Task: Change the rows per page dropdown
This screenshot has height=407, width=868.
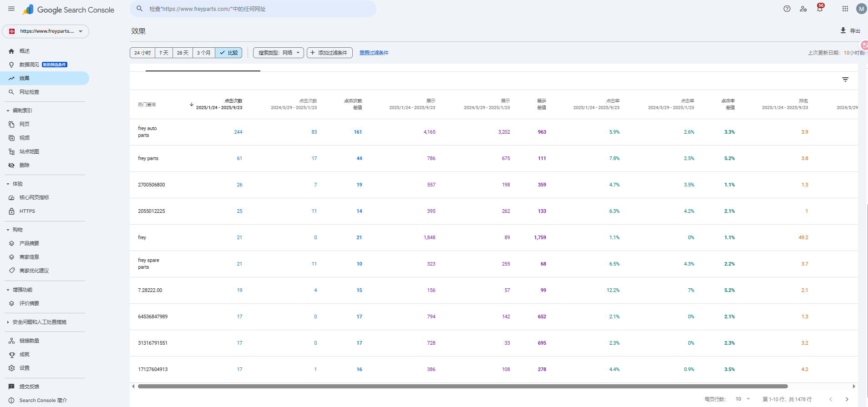Action: (742, 399)
